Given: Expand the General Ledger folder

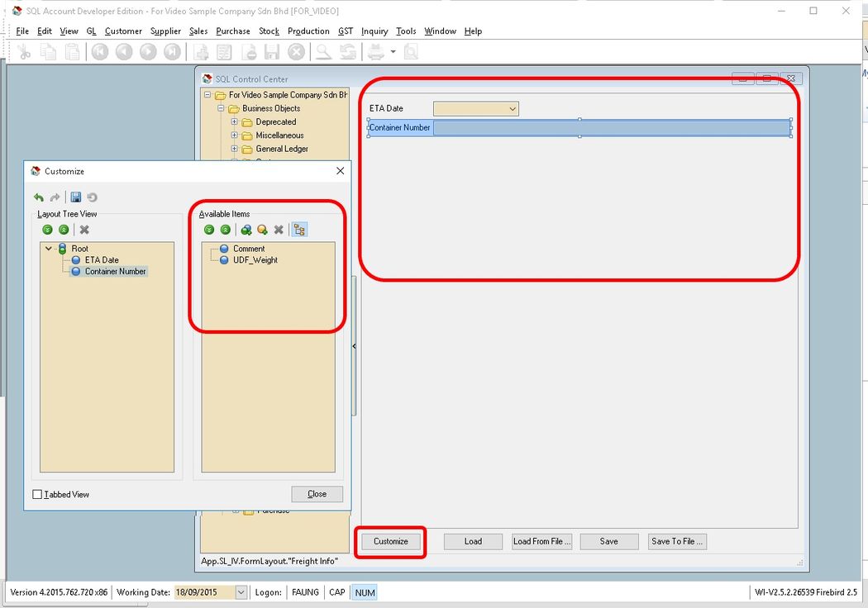Looking at the screenshot, I should [234, 150].
